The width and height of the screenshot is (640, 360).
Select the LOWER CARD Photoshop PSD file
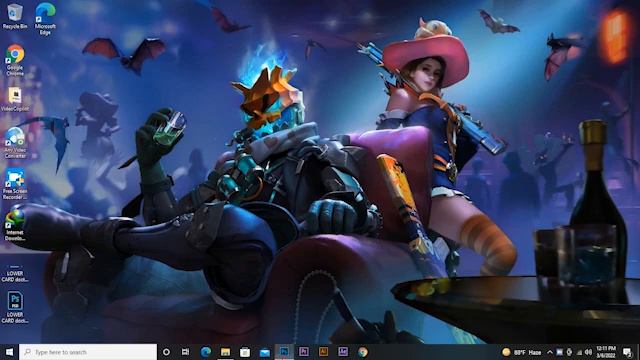click(15, 308)
